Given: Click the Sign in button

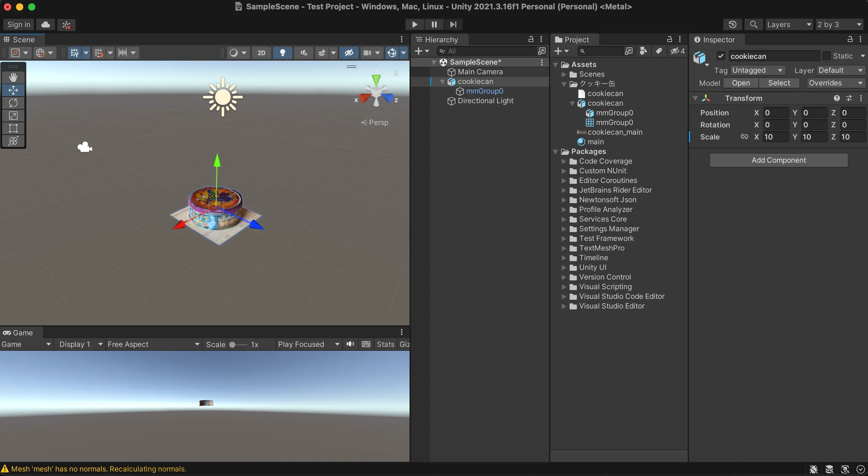Looking at the screenshot, I should pos(19,24).
